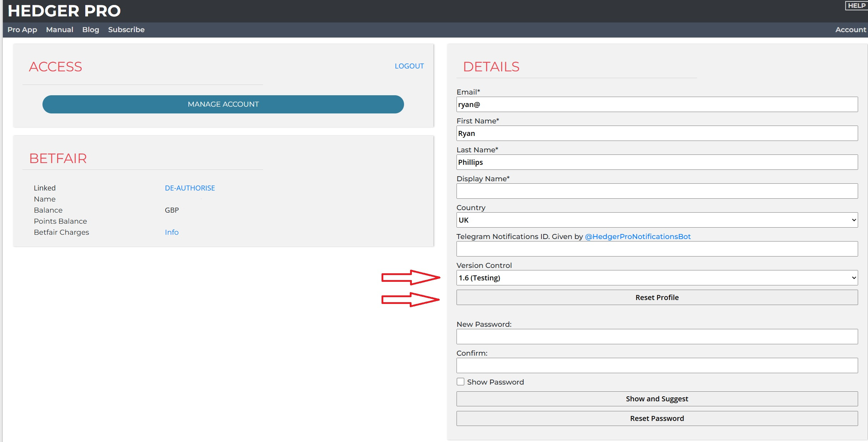The height and width of the screenshot is (442, 868).
Task: Click the Reset Password button
Action: point(657,418)
